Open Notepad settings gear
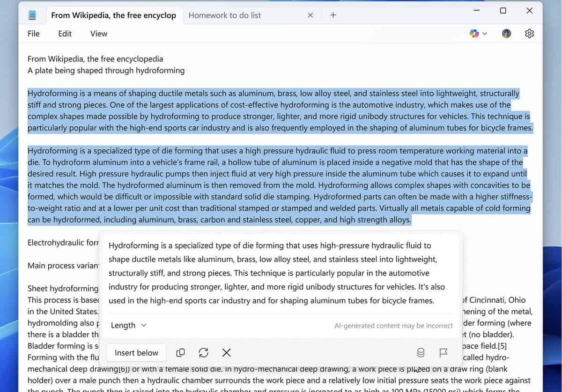 [x=529, y=34]
